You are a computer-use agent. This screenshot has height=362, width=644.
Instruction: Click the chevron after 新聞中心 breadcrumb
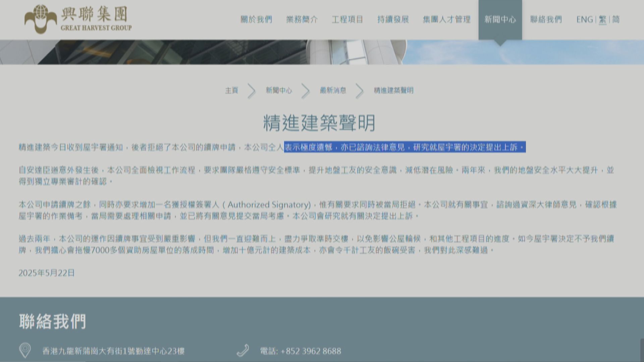tap(305, 91)
